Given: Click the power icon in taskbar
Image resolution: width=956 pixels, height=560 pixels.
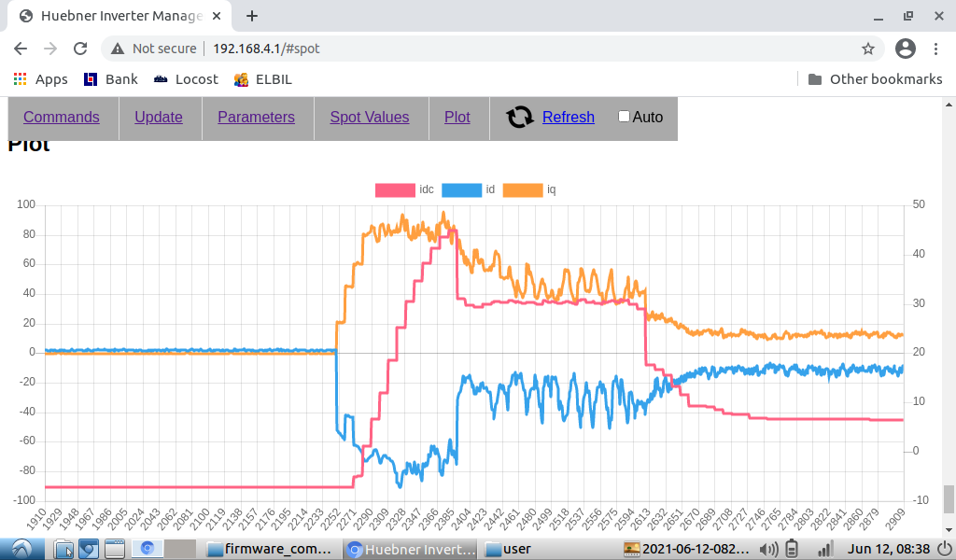Looking at the screenshot, I should click(x=943, y=549).
